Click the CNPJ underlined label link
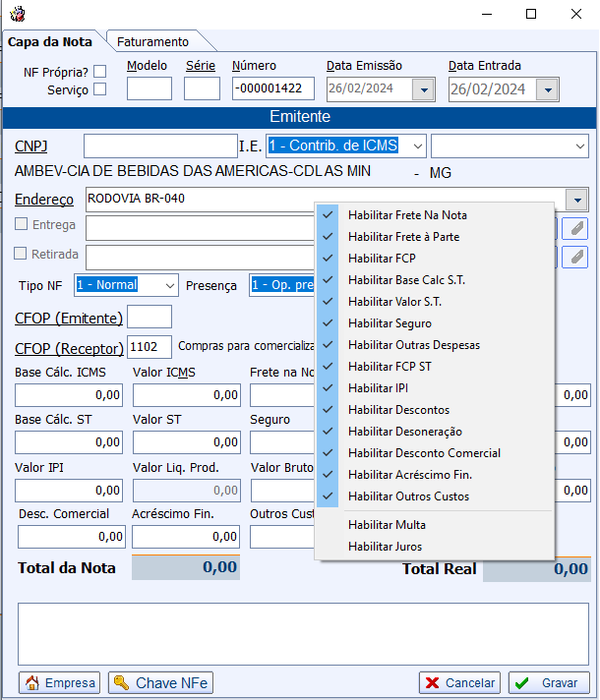 [x=30, y=146]
